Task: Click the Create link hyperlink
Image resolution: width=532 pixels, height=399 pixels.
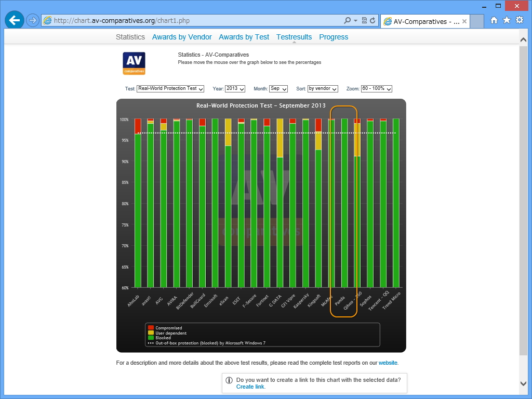Action: click(250, 387)
